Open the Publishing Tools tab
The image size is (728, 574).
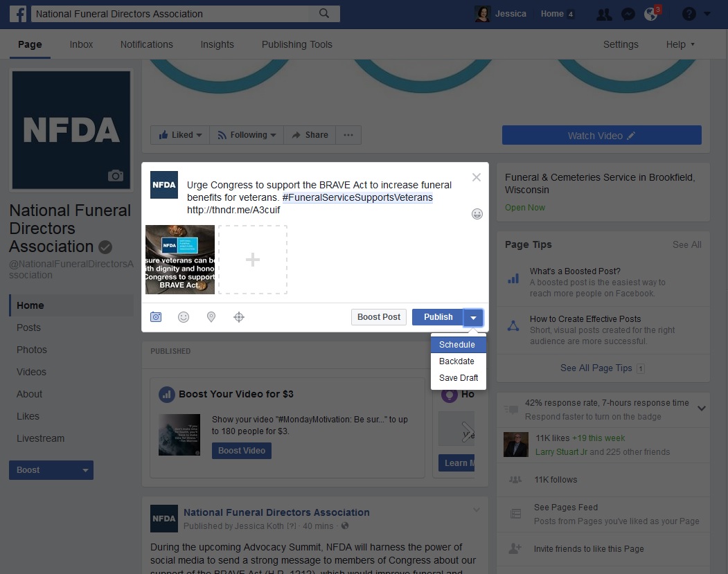[x=297, y=44]
